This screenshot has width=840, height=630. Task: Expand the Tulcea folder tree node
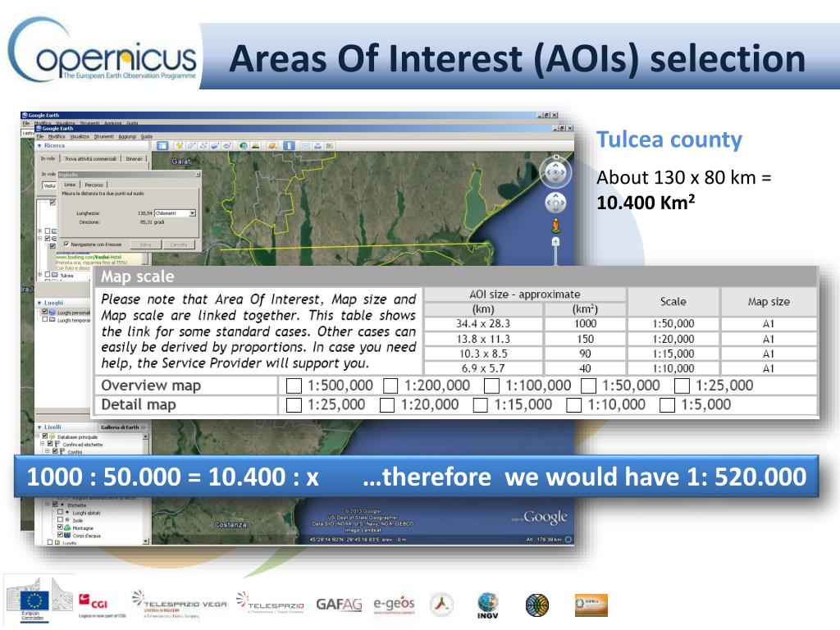[x=39, y=275]
